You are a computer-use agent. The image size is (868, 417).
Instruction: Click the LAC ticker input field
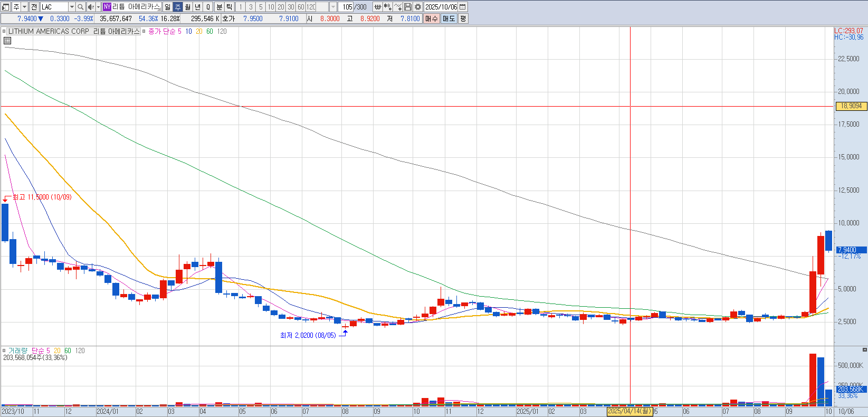click(x=54, y=7)
